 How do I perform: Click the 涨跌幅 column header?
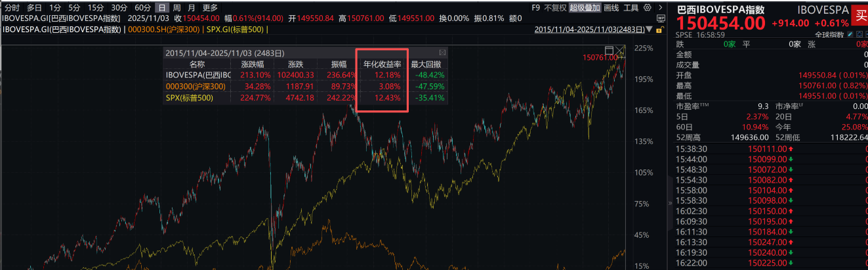click(252, 64)
